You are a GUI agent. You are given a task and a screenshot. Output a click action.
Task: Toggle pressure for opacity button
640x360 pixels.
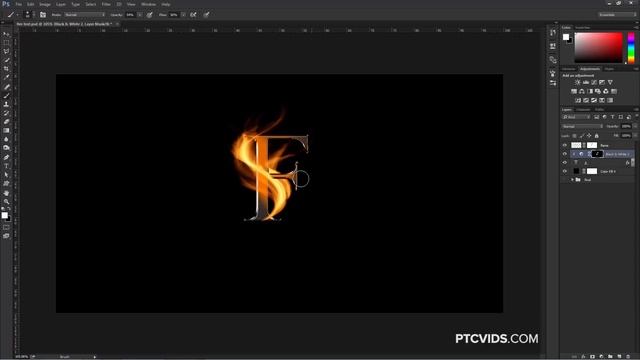click(150, 15)
